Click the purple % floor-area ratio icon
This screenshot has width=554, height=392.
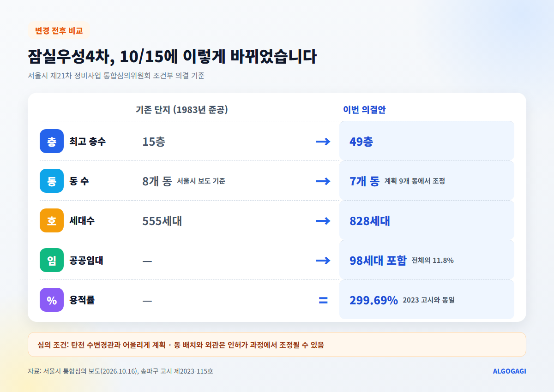[x=52, y=300]
